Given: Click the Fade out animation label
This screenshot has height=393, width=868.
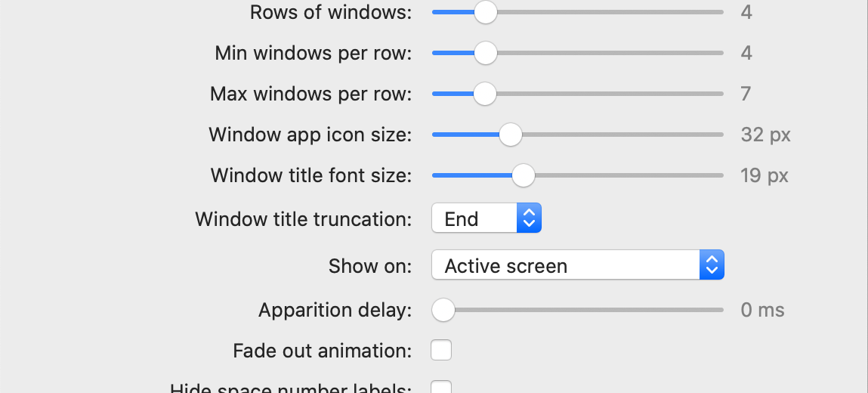Looking at the screenshot, I should (322, 351).
